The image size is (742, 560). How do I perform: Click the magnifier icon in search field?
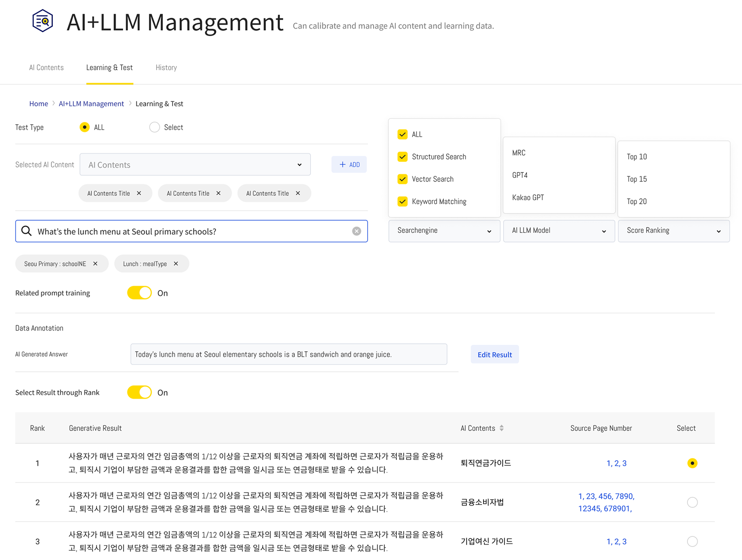pyautogui.click(x=26, y=231)
